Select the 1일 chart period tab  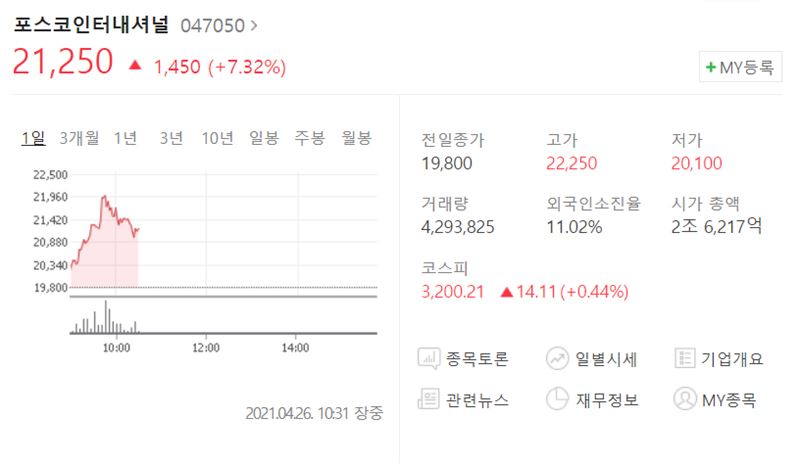pyautogui.click(x=33, y=138)
